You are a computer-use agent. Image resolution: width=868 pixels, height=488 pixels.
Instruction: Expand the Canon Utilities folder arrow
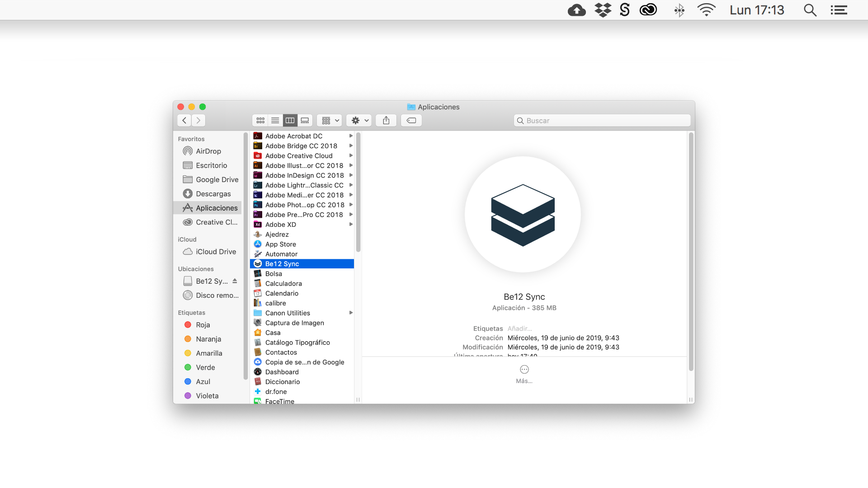click(x=351, y=313)
